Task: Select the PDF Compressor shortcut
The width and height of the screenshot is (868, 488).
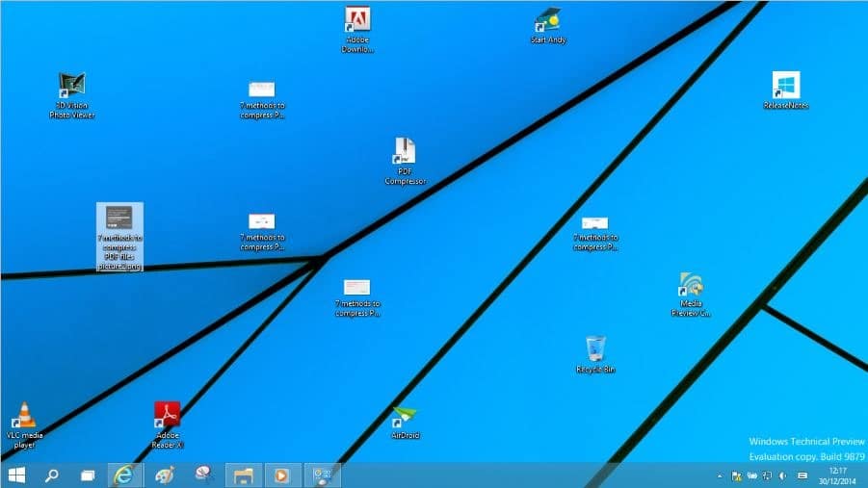Action: 406,161
